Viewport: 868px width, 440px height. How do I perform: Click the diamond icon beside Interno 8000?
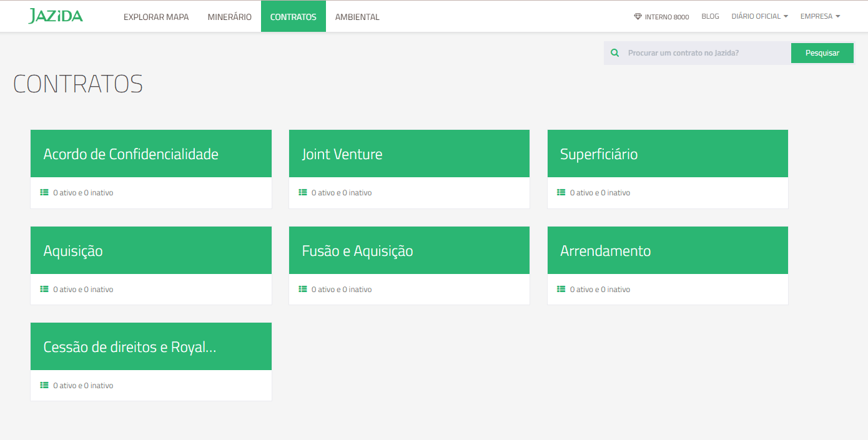638,17
